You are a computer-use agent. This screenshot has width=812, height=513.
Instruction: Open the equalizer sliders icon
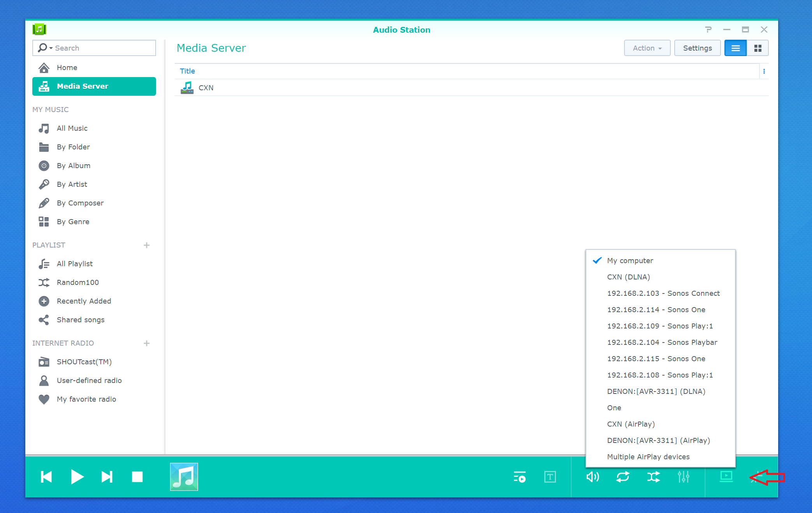pyautogui.click(x=684, y=477)
